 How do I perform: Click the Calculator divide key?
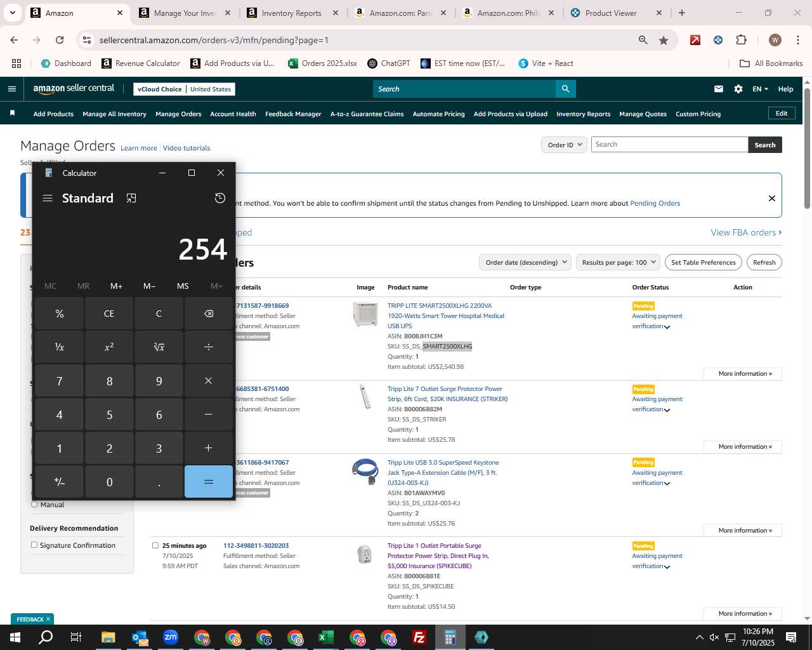(209, 347)
